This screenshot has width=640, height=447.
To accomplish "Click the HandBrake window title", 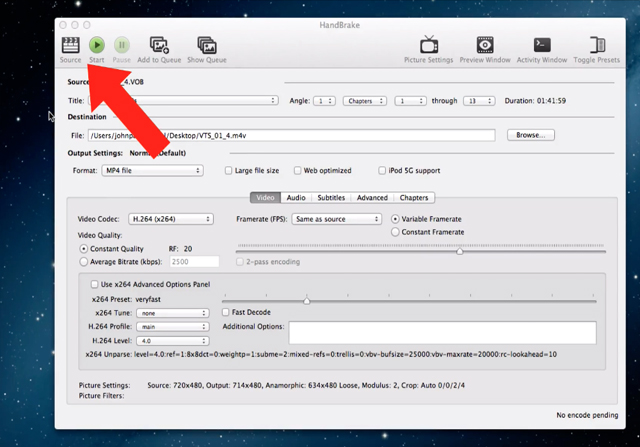I will click(x=340, y=25).
